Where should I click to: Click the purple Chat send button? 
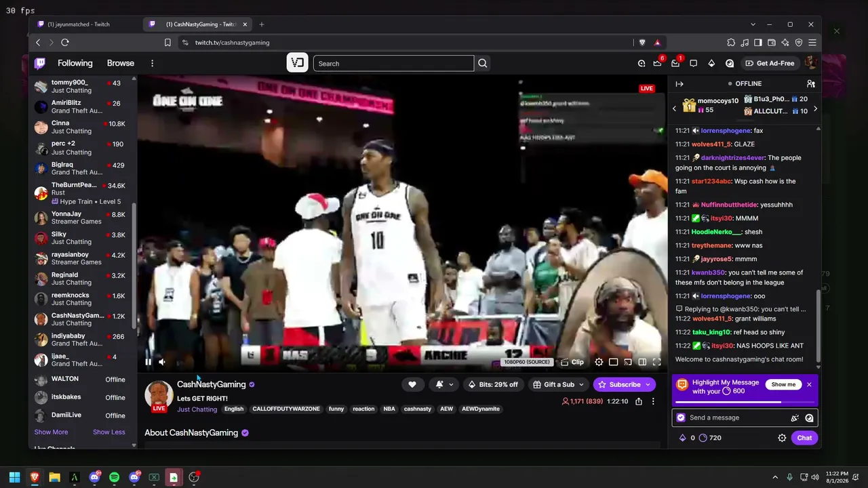804,438
